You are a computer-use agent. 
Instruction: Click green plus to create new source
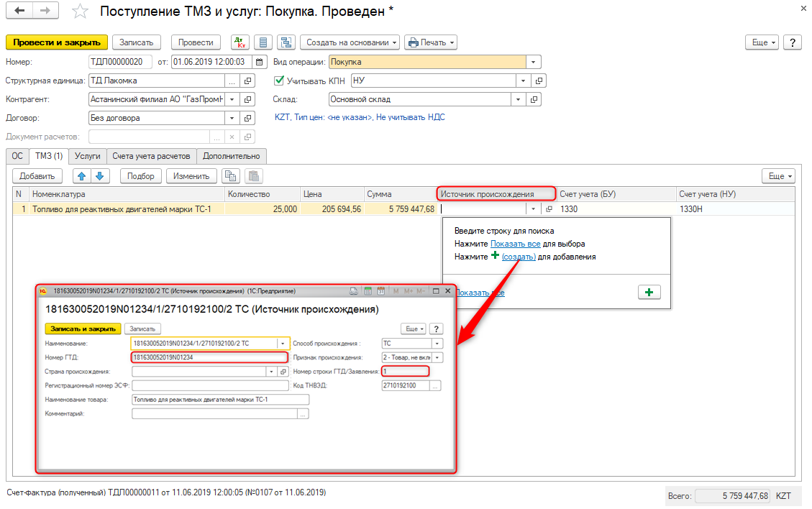pos(649,293)
